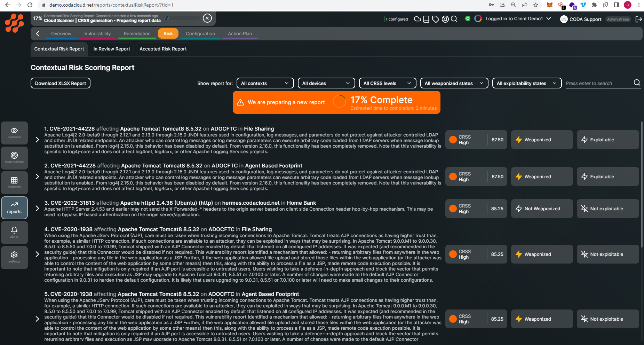Open the elements grid sidebar item

pos(14,183)
